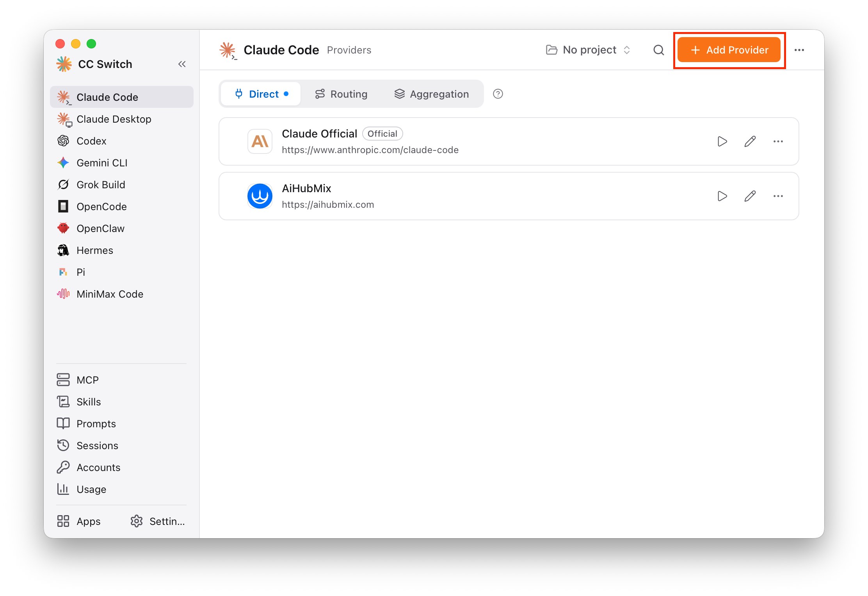Click the search magnifier icon
Screen dimensions: 868x596
659,50
